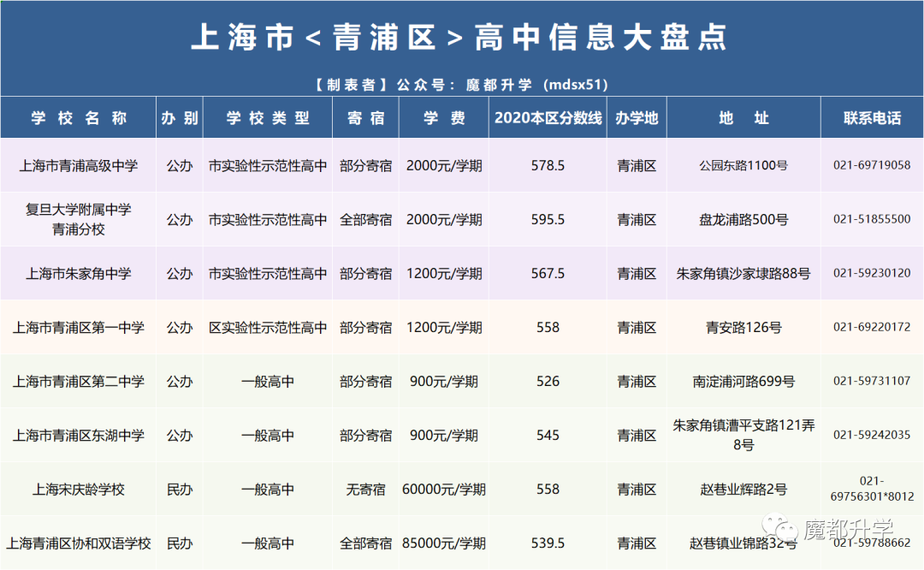Viewport: 924px width, 570px height.
Task: Click 区实验性示范性高中 school type cell
Action: (x=268, y=328)
